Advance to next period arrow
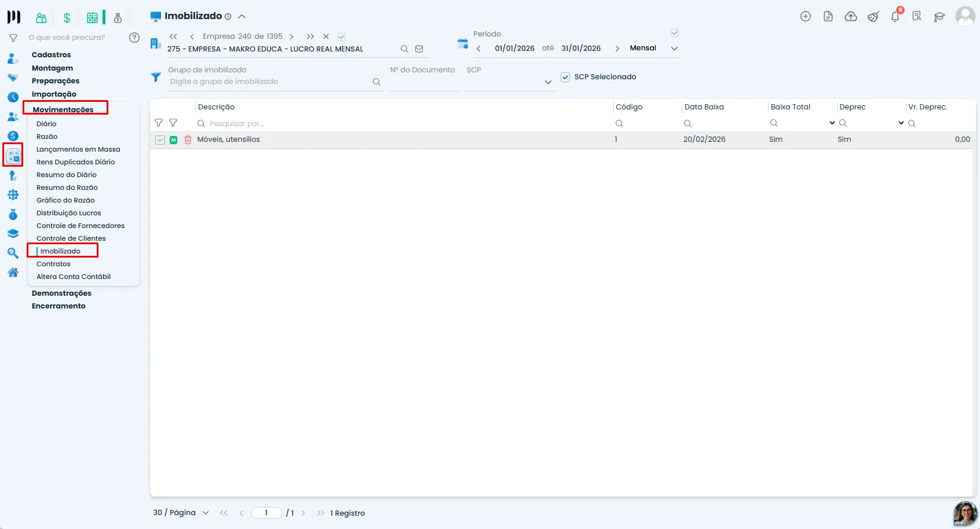980x529 pixels. (x=617, y=49)
